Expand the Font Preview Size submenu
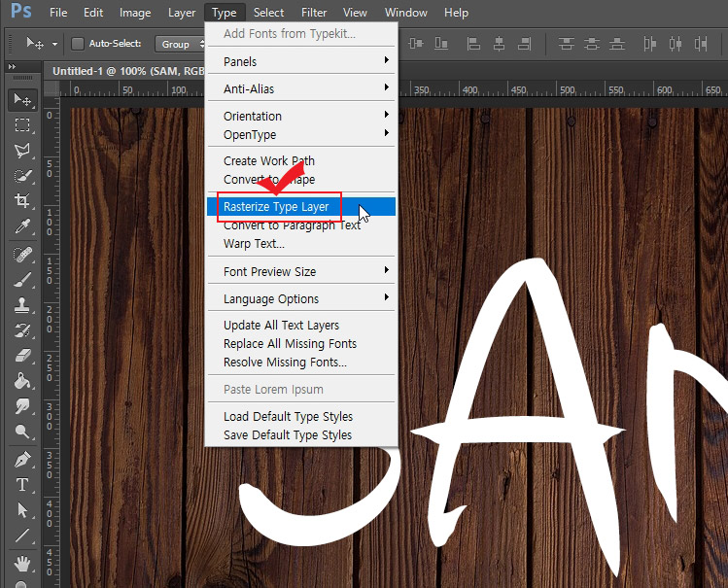 tap(301, 271)
